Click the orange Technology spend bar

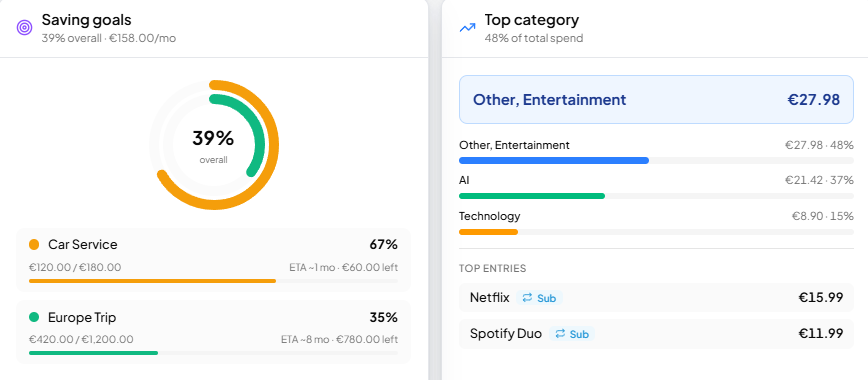click(x=488, y=232)
